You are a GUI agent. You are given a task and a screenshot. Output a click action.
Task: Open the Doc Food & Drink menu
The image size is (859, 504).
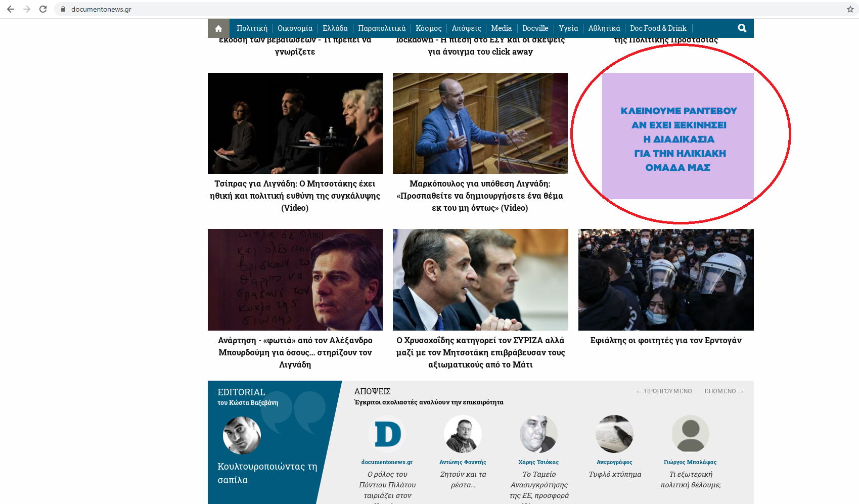pyautogui.click(x=658, y=28)
